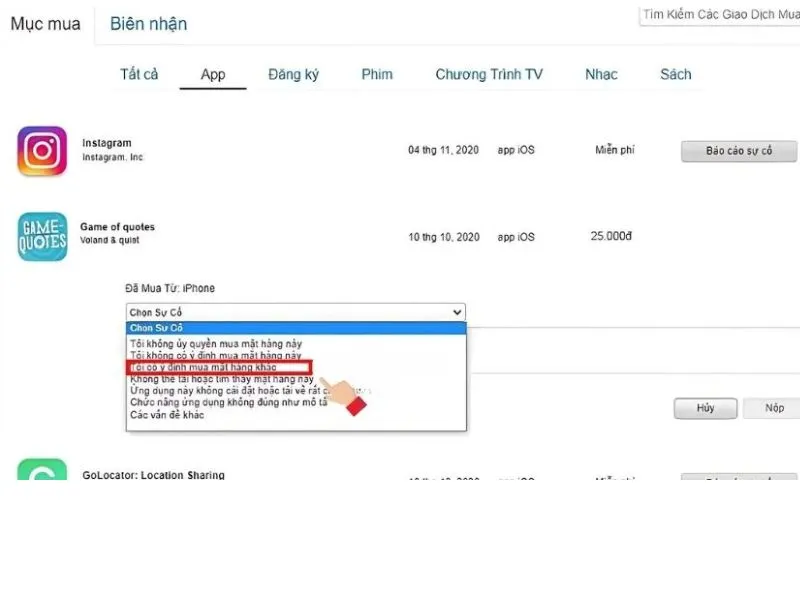Pick "Không thể tải hoặc tìm thấy mặt hàng này"

pos(221,379)
